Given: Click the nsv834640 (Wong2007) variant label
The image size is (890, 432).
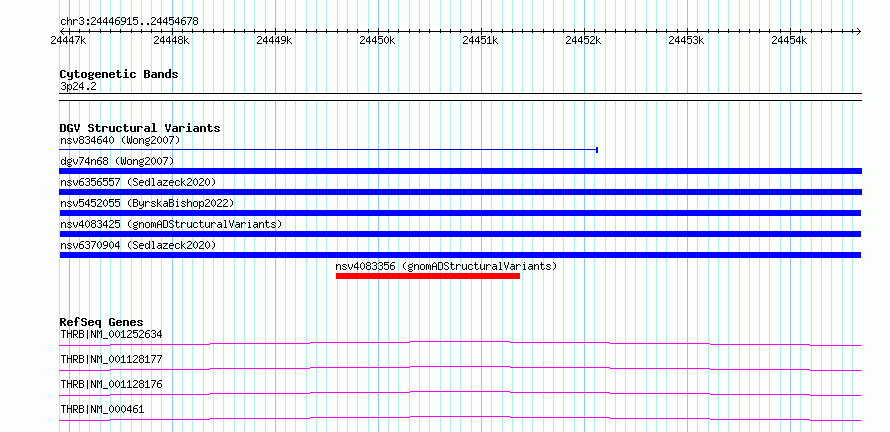Looking at the screenshot, I should coord(120,140).
